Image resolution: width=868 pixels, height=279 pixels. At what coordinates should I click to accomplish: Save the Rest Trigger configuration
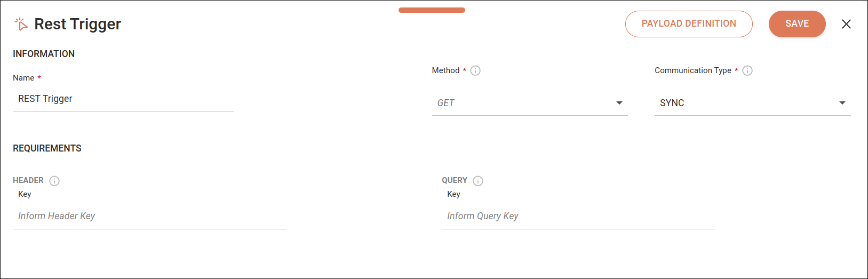tap(797, 24)
